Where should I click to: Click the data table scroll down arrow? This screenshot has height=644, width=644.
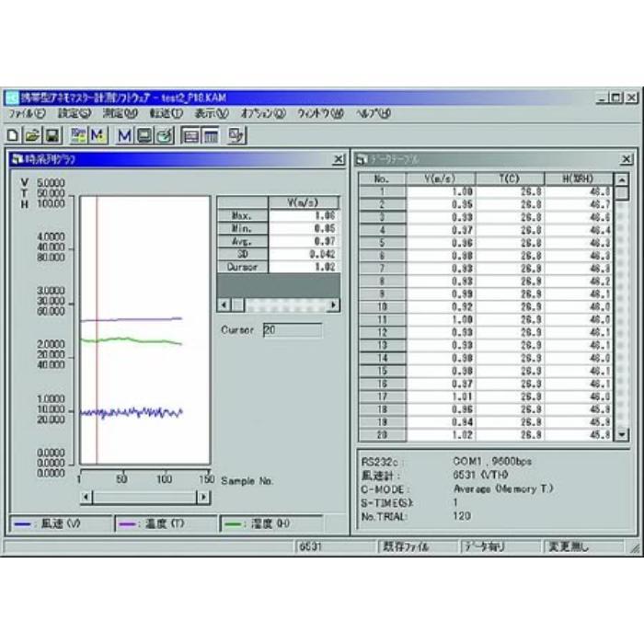623,432
